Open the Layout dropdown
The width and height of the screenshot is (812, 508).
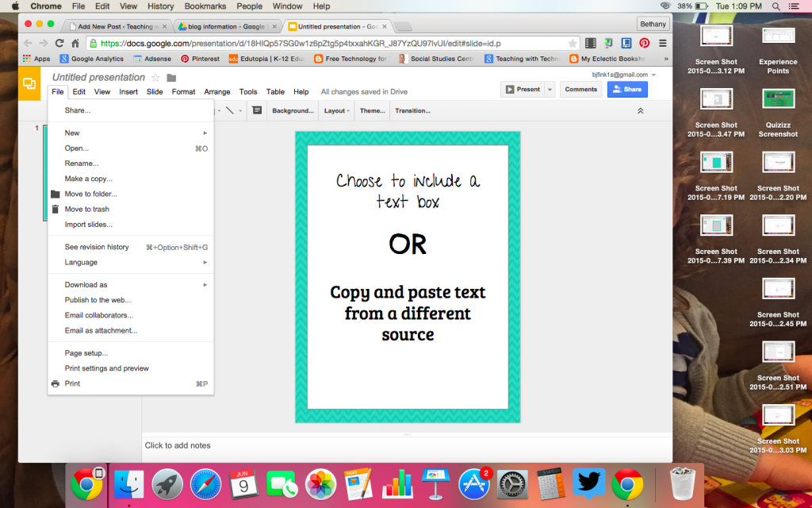pos(336,110)
